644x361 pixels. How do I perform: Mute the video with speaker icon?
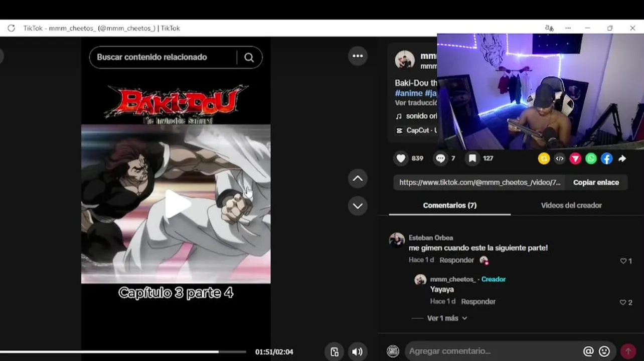(x=357, y=351)
